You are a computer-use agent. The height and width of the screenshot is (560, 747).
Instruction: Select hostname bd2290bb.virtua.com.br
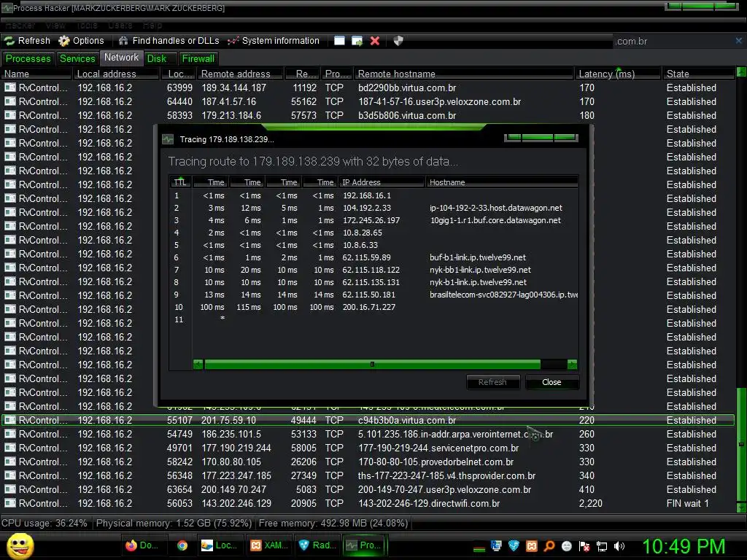(x=407, y=88)
